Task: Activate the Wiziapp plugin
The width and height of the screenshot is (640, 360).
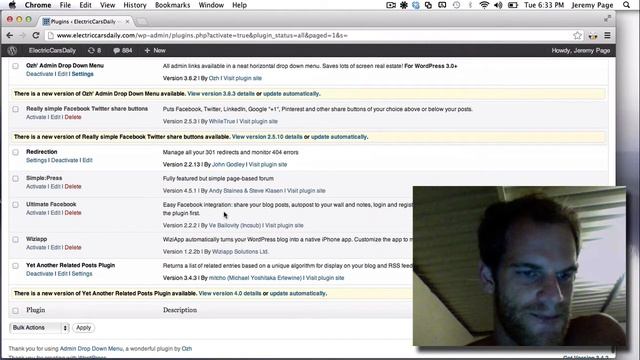Action: pyautogui.click(x=36, y=247)
